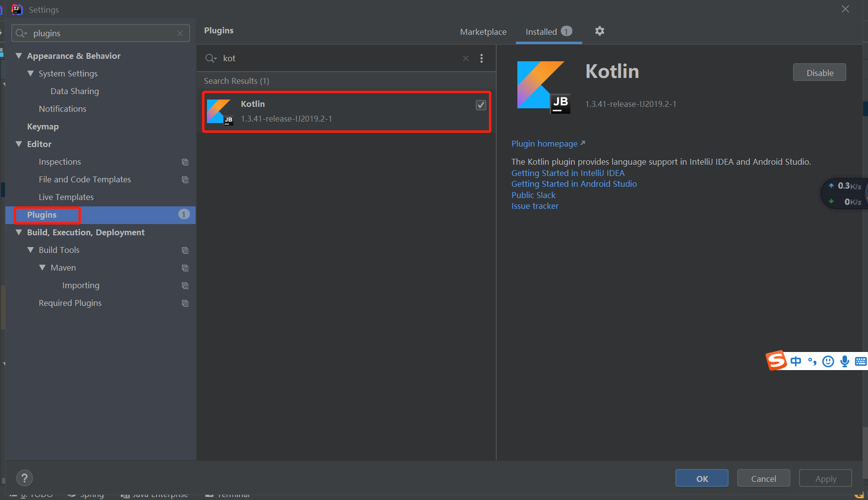Select Notifications in settings tree
The height and width of the screenshot is (500, 868).
[x=62, y=109]
